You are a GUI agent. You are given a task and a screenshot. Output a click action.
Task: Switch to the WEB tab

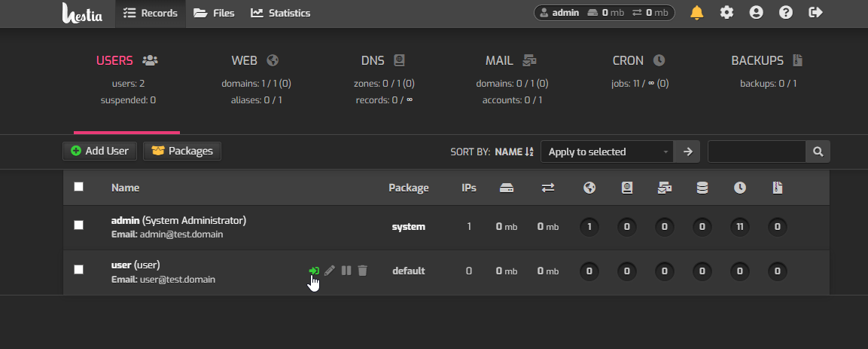[x=254, y=60]
